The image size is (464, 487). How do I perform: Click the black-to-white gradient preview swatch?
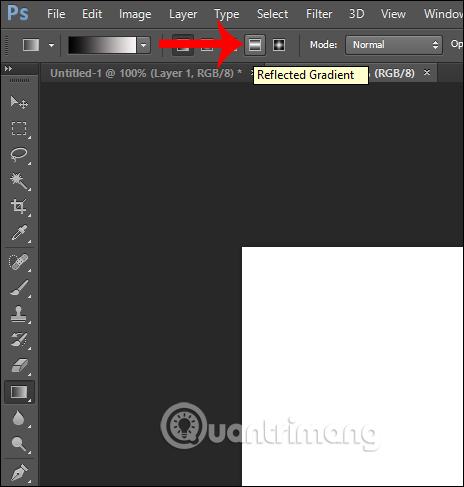[x=102, y=45]
